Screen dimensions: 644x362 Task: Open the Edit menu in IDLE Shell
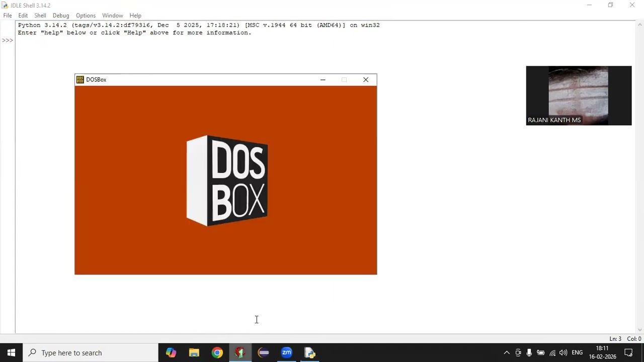[x=23, y=16]
